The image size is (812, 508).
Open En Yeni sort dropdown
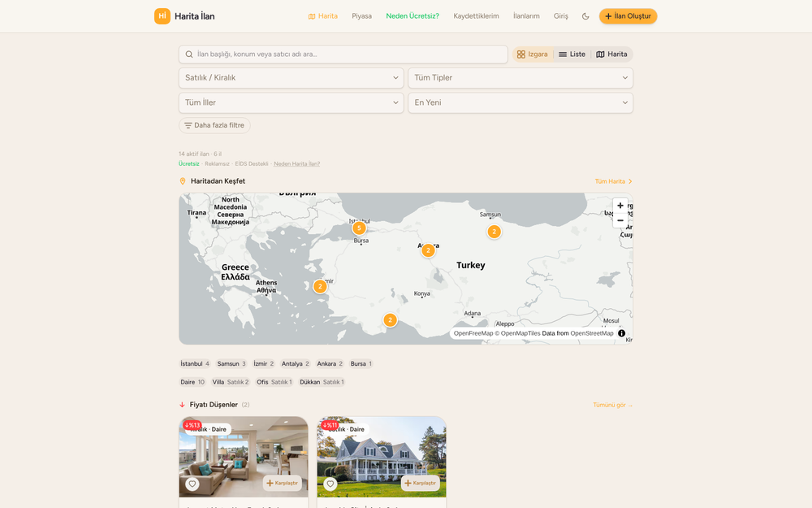coord(520,102)
